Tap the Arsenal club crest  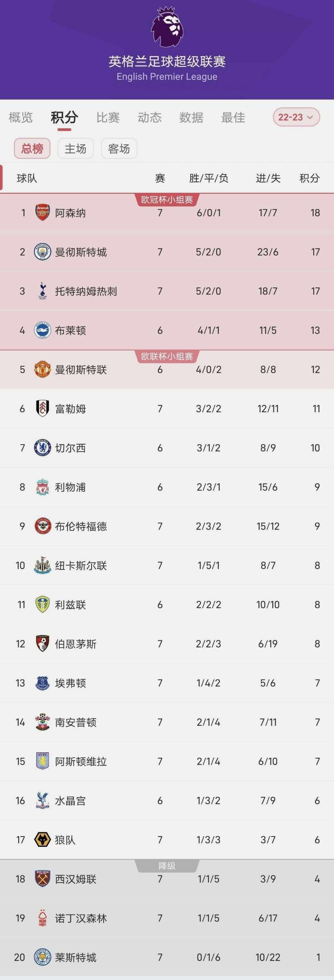[42, 213]
